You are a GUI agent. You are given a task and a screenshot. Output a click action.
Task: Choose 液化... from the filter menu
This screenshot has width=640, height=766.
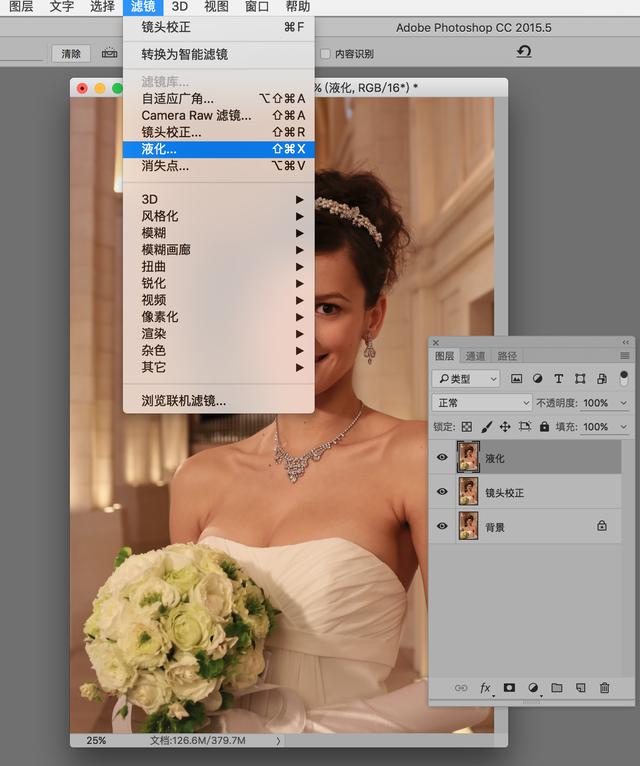(x=218, y=149)
